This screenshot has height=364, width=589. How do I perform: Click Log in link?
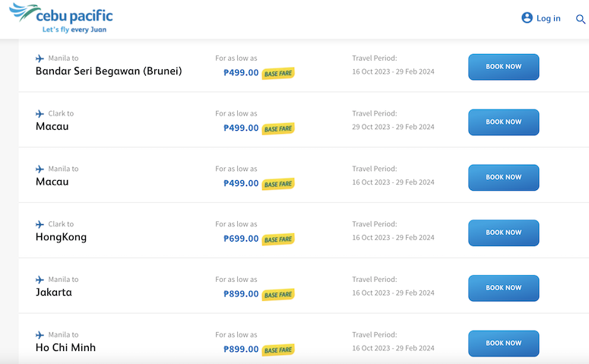click(x=548, y=18)
